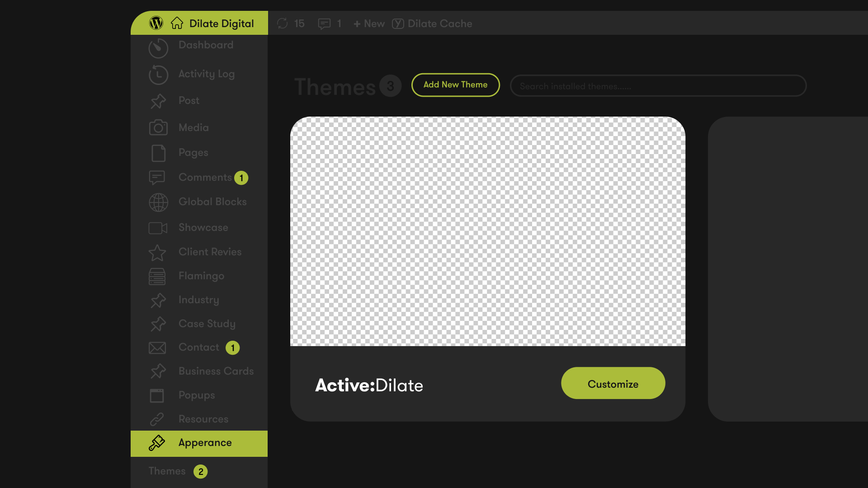This screenshot has height=488, width=868.
Task: Open the Dilate Cache dropdown
Action: [432, 23]
